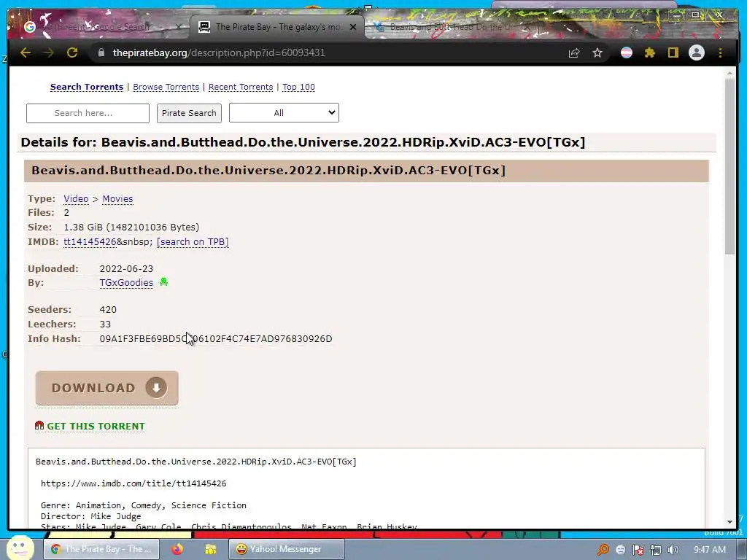Open the file explorer taskbar icon
This screenshot has height=560, width=747.
pyautogui.click(x=210, y=549)
